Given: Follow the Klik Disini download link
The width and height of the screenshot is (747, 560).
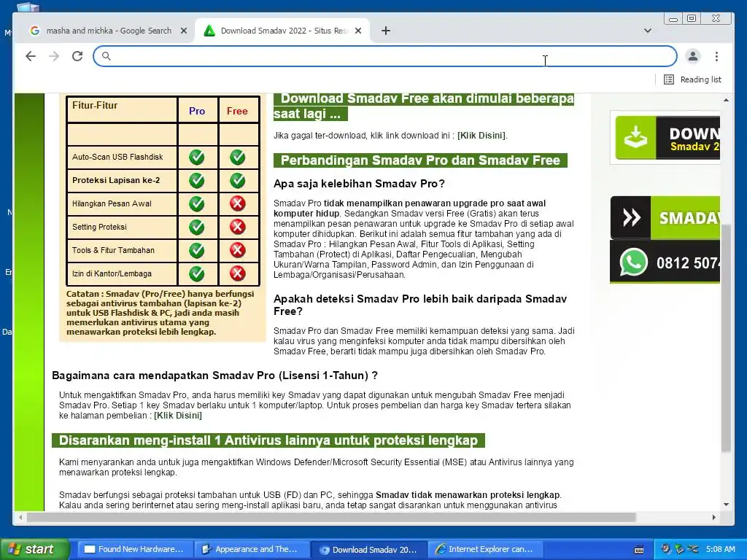Looking at the screenshot, I should (x=481, y=135).
